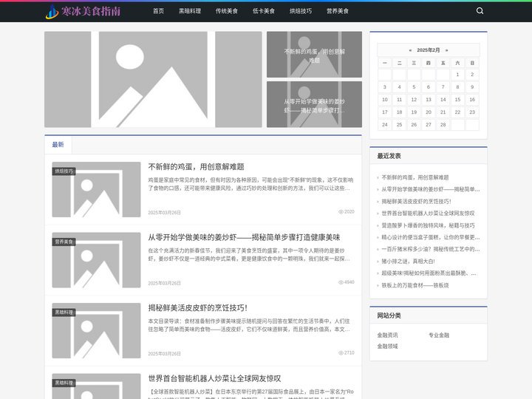Viewport: 532px width, 399px height.
Task: Click 营养美食 tag on second article thumbnail
Action: [64, 242]
